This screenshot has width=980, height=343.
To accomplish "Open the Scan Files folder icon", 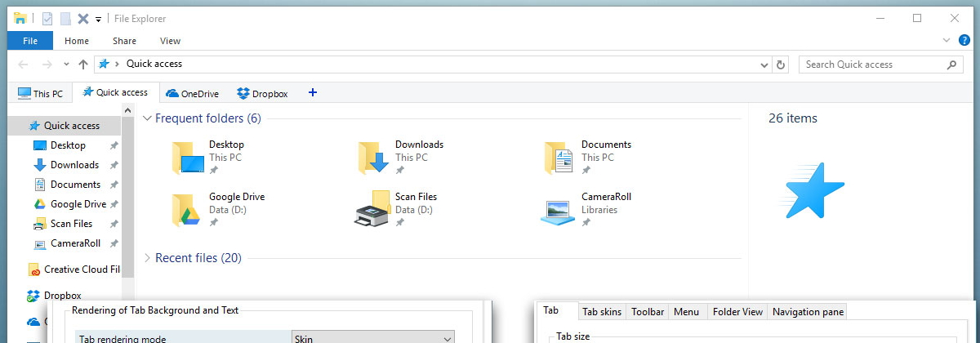I will [372, 209].
